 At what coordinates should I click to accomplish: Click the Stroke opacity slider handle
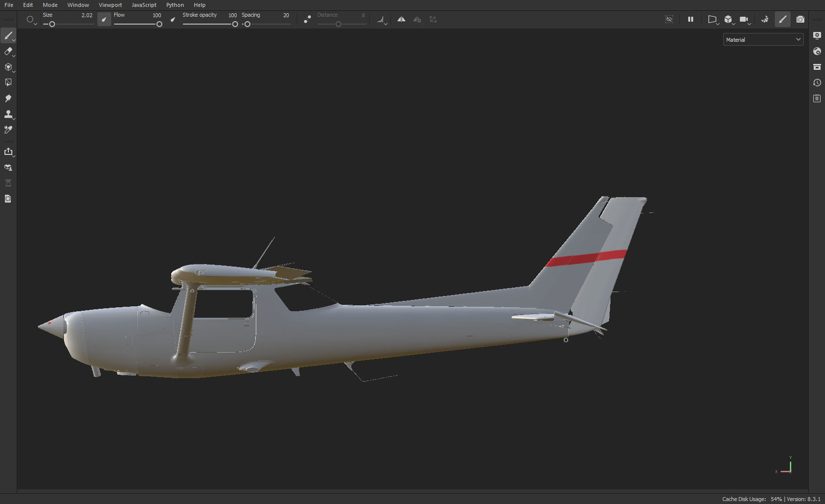point(235,24)
